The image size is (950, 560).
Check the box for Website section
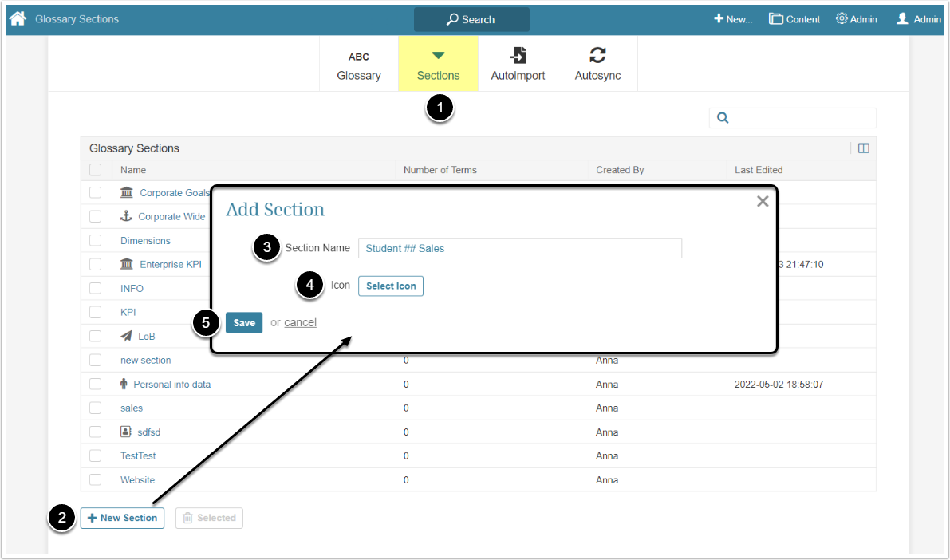point(95,479)
